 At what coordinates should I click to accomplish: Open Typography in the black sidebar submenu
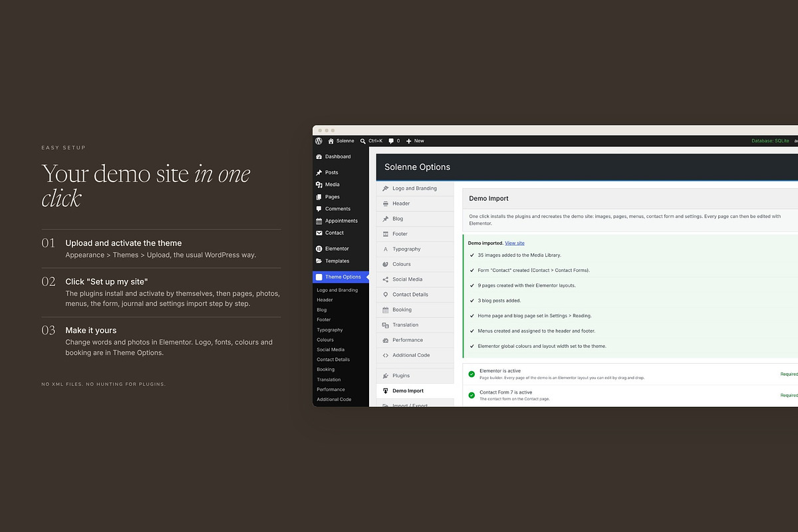pyautogui.click(x=330, y=330)
